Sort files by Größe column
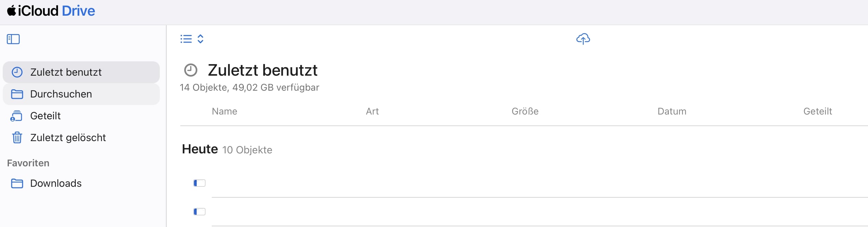This screenshot has height=227, width=868. (x=525, y=111)
